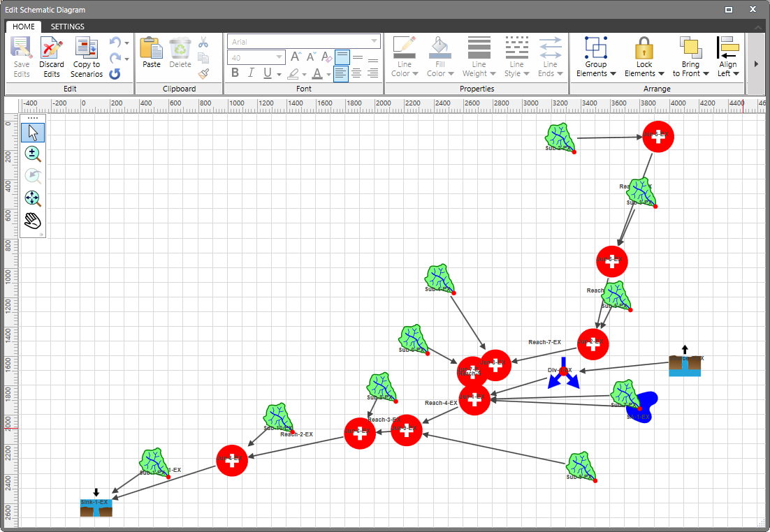Switch to the SETTINGS tab
The width and height of the screenshot is (770, 532).
(x=67, y=27)
